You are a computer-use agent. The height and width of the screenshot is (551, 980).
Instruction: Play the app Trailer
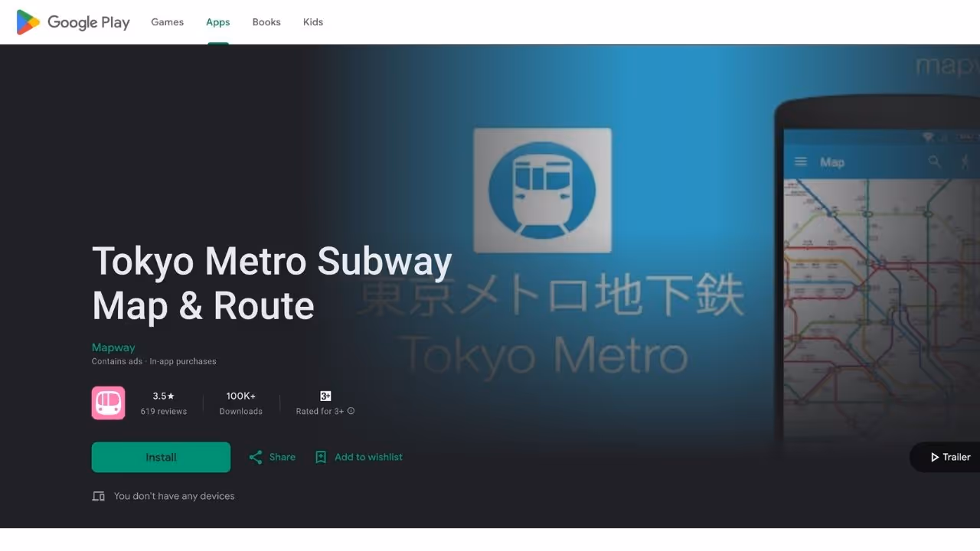tap(946, 457)
